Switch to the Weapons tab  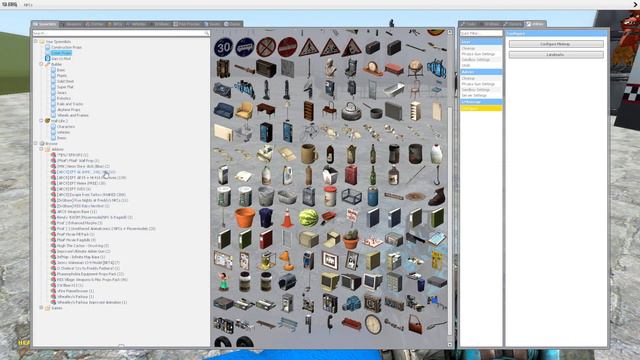point(71,24)
